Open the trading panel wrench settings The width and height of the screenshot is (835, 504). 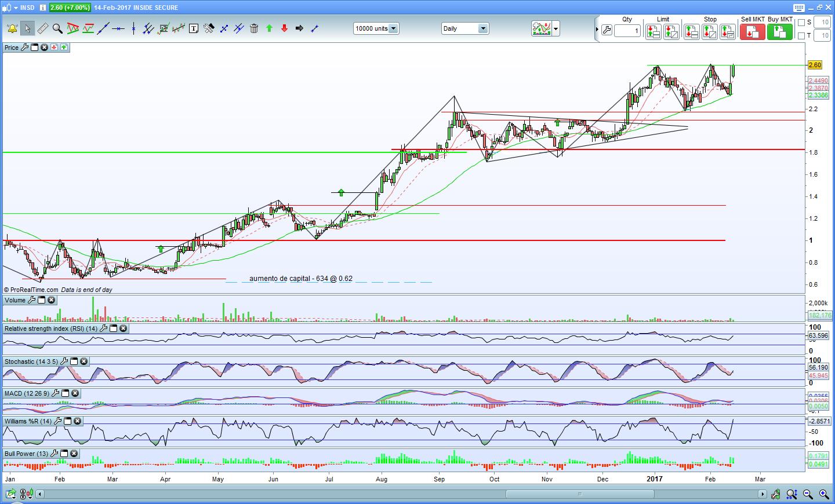pyautogui.click(x=607, y=30)
